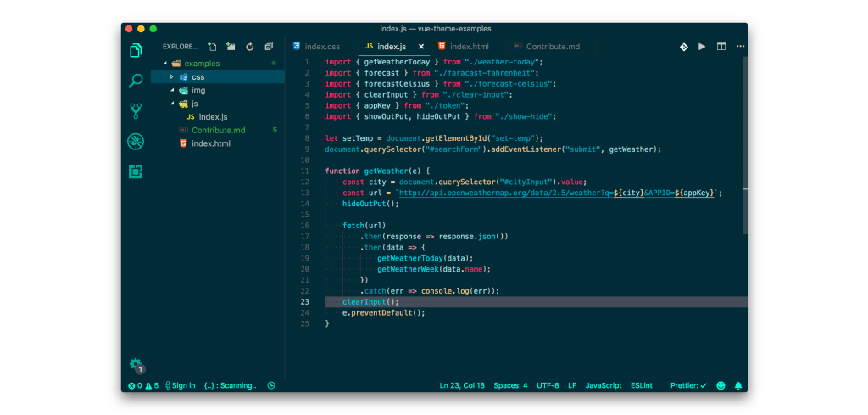The width and height of the screenshot is (868, 415).
Task: Click the '{..} : Scanning..' status item
Action: pyautogui.click(x=231, y=385)
